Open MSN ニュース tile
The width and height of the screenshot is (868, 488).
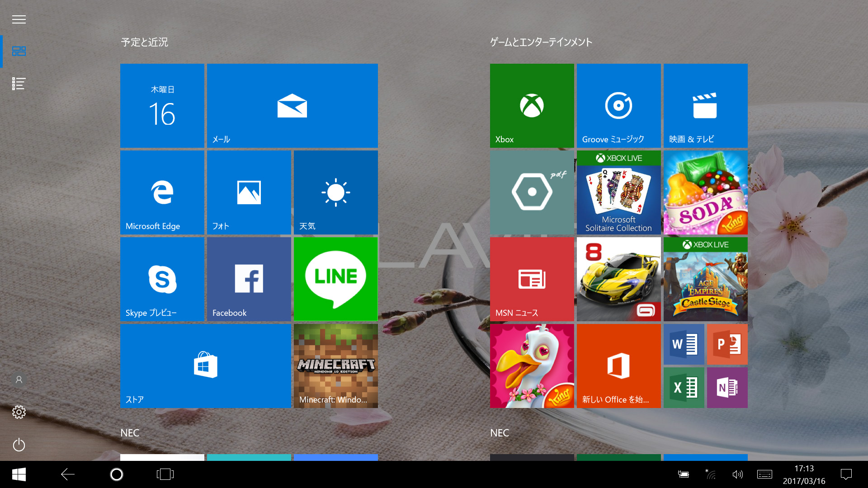(531, 279)
